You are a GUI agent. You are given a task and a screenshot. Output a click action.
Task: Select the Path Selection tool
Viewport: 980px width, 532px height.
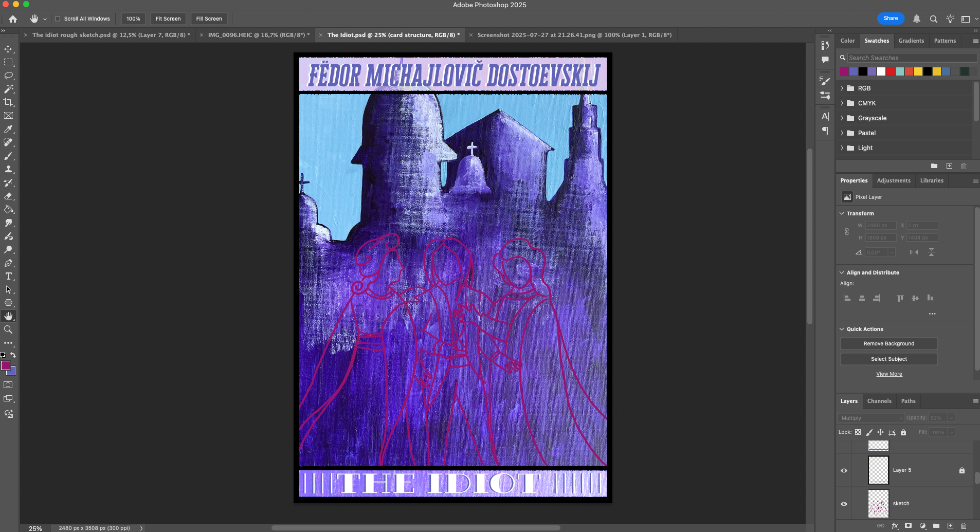[8, 289]
